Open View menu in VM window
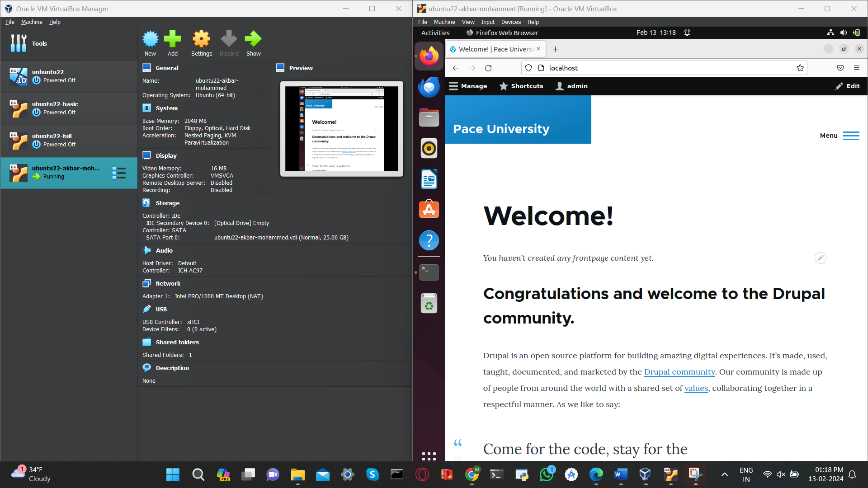Screen dimensions: 868x488 468,22
